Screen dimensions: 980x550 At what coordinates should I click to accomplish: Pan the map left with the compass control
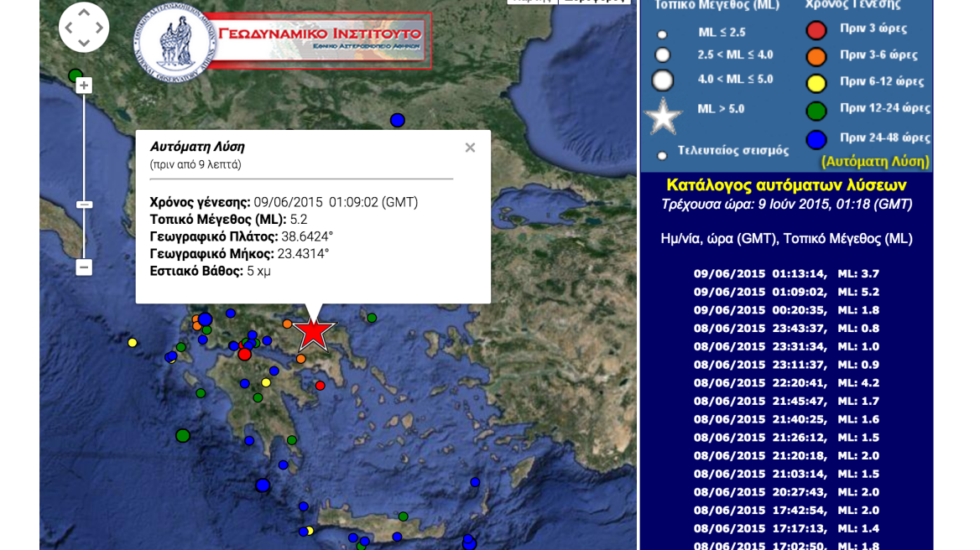[69, 27]
